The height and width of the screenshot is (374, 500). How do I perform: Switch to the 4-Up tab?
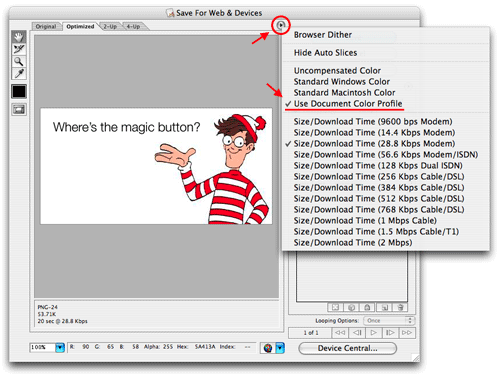(x=133, y=26)
